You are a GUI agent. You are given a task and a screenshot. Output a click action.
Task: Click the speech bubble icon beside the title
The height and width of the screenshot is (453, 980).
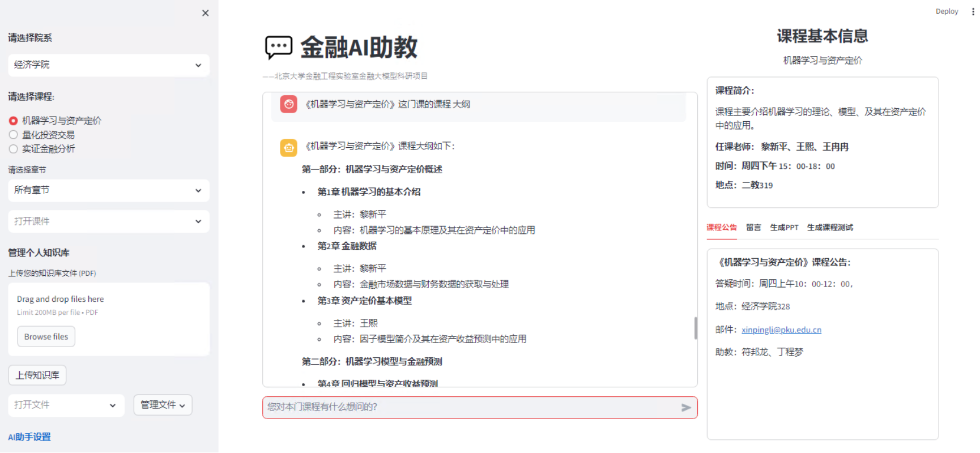click(279, 48)
